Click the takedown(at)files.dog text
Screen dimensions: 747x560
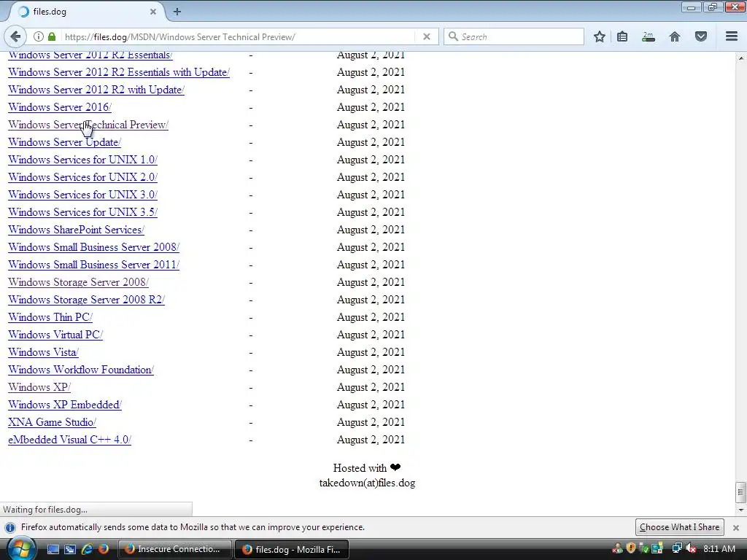point(367,483)
